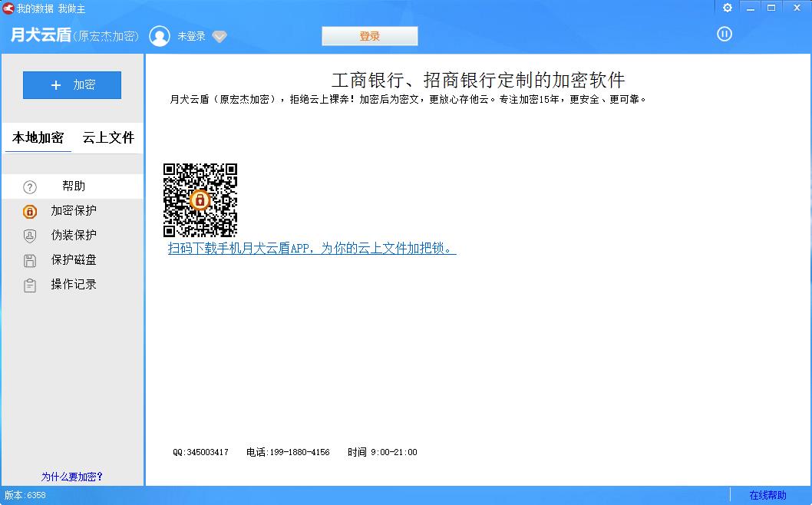The image size is (812, 505).
Task: Click the settings gear icon in title bar
Action: pyautogui.click(x=728, y=8)
